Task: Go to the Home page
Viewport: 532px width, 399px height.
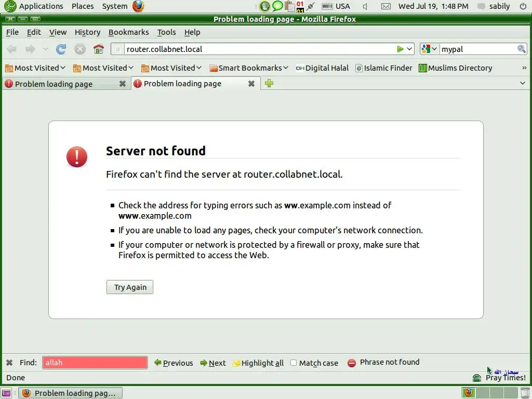Action: (x=98, y=49)
